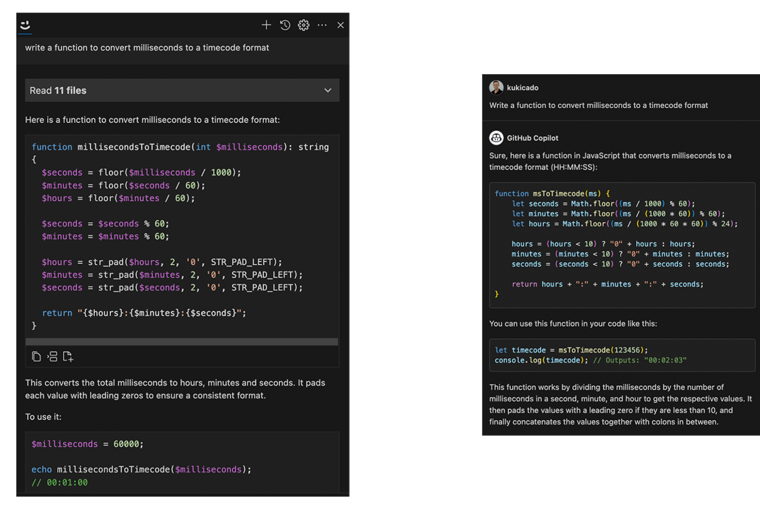This screenshot has height=532, width=760.
Task: Insert the code into a new file
Action: point(68,356)
